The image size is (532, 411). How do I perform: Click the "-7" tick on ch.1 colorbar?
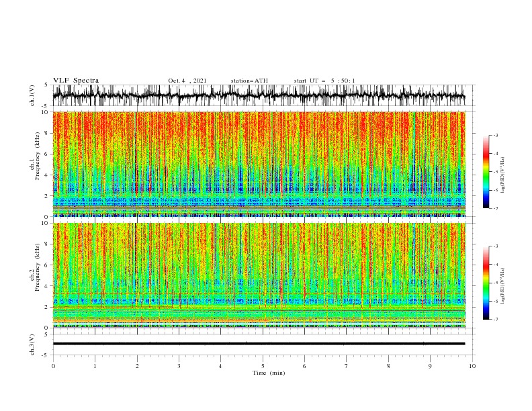(x=495, y=208)
